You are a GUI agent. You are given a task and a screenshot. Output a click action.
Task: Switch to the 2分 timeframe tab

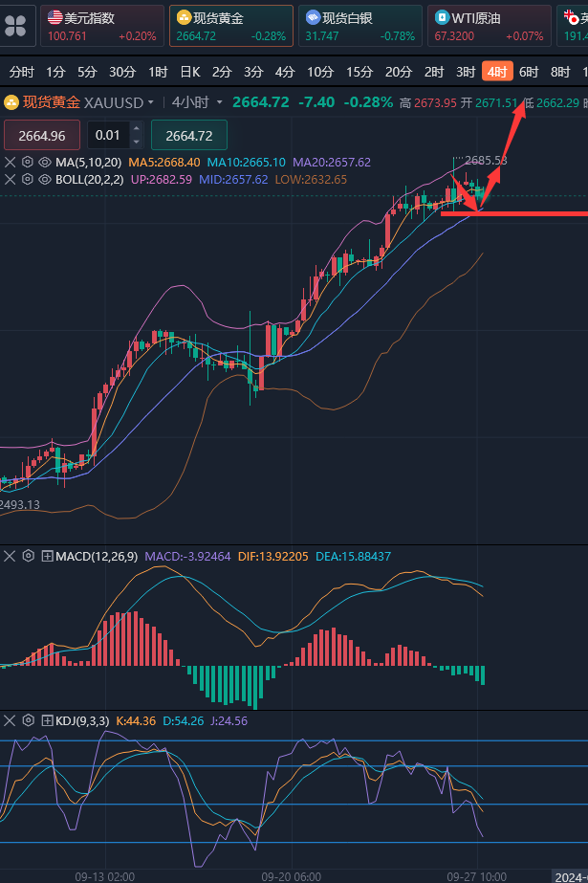point(222,72)
